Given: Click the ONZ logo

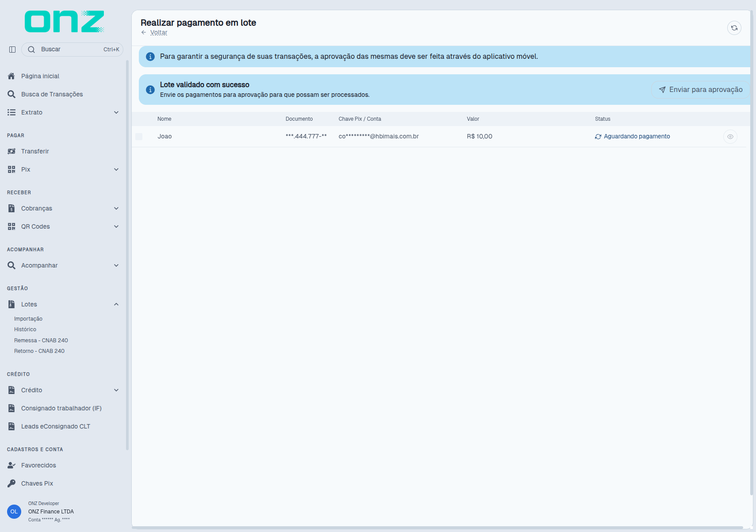Looking at the screenshot, I should pos(65,22).
